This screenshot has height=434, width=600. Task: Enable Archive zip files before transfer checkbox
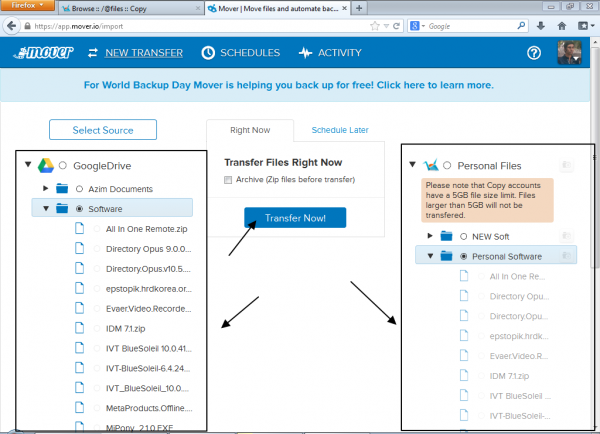pyautogui.click(x=228, y=179)
